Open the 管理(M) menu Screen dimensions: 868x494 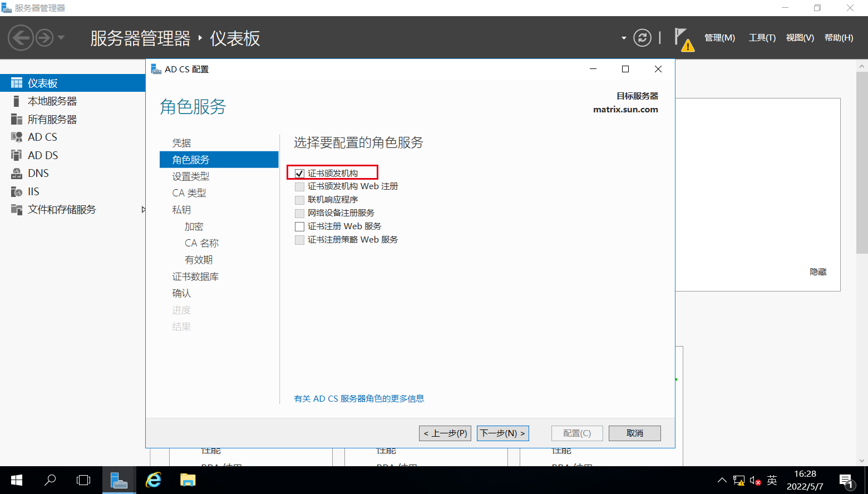click(720, 38)
